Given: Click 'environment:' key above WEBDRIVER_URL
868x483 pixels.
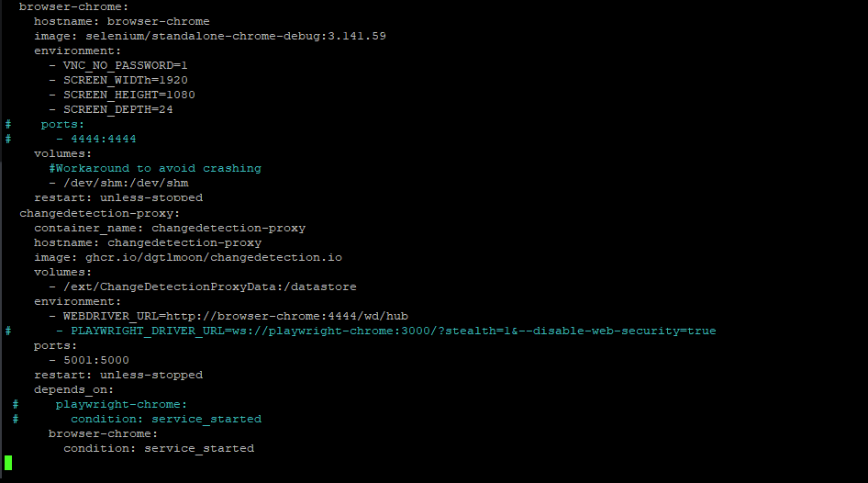Looking at the screenshot, I should (x=77, y=301).
